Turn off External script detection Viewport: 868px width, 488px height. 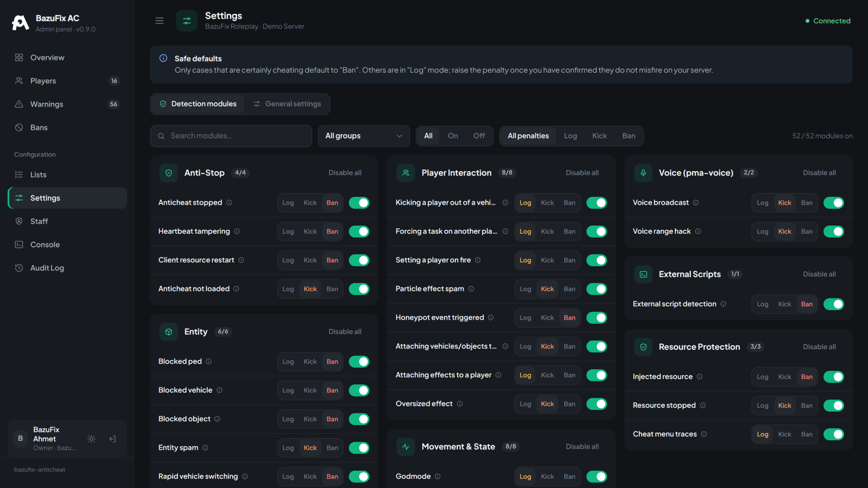834,304
